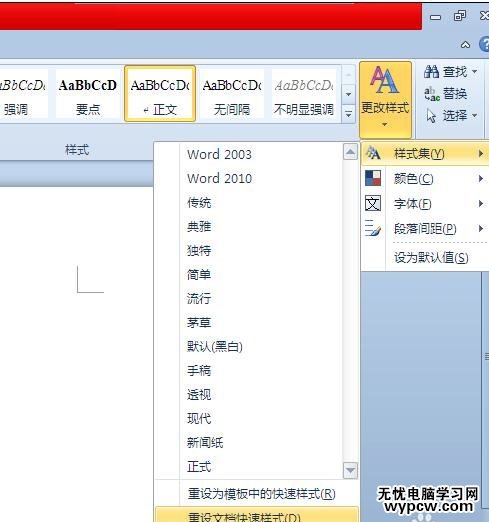
Task: Click the Colors (颜色) palette icon
Action: pyautogui.click(x=373, y=178)
